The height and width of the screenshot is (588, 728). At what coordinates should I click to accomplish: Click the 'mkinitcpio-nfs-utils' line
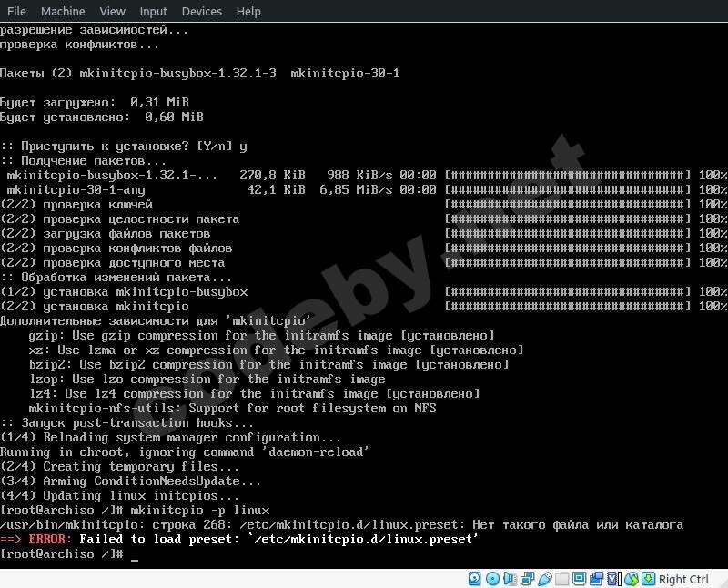(232, 409)
